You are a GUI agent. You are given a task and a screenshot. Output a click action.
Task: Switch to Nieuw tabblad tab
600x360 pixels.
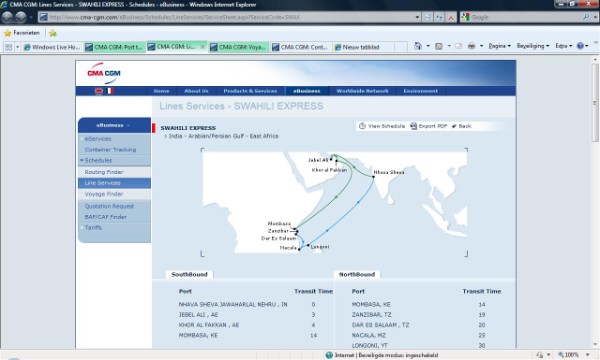tap(363, 47)
